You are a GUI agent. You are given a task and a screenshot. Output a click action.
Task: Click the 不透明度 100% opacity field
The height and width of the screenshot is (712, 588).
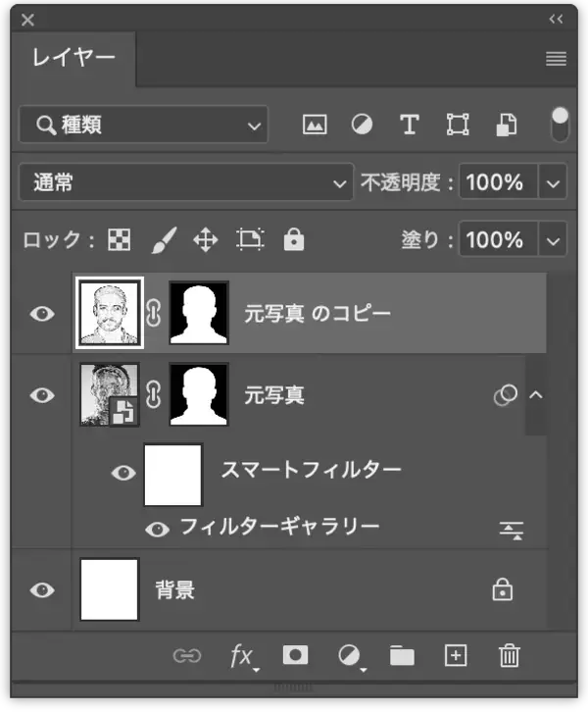click(498, 182)
